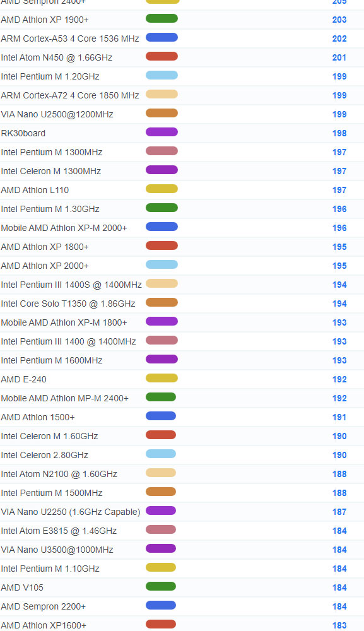
Task: Click score 199 for VIA Nano U2500
Action: [339, 114]
